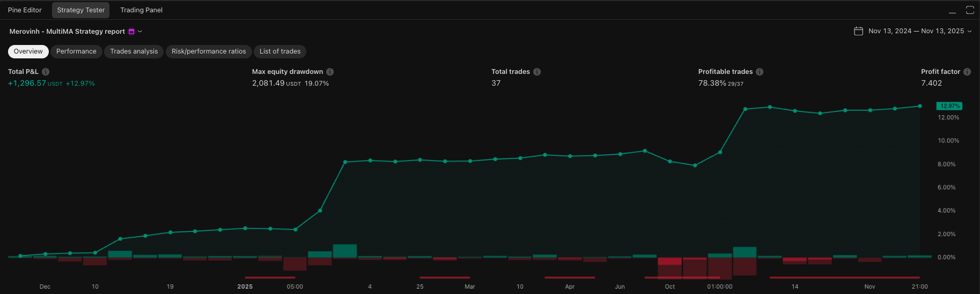The height and width of the screenshot is (294, 980).
Task: Minimize the Strategy Tester panel
Action: coord(952,10)
